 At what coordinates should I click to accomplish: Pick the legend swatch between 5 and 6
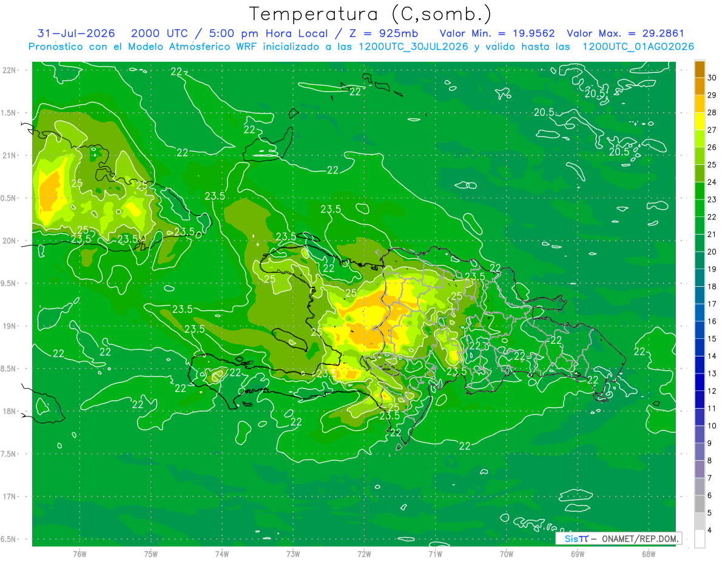pyautogui.click(x=699, y=504)
